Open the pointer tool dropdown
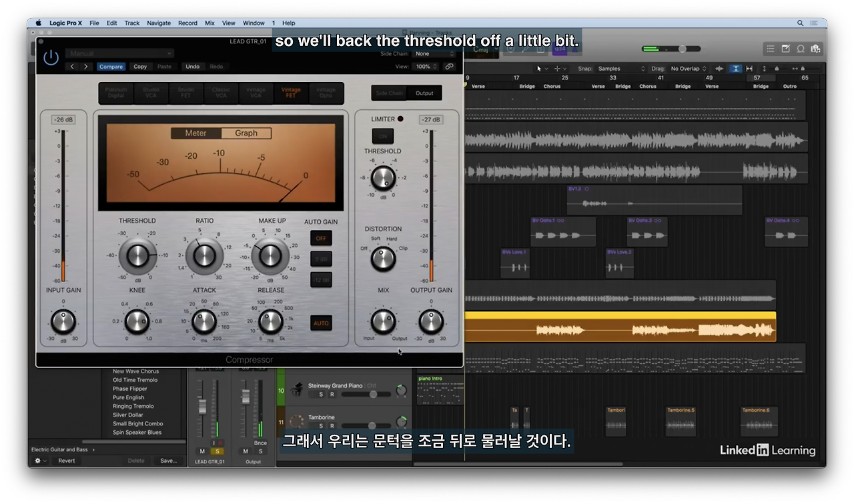 coord(542,69)
